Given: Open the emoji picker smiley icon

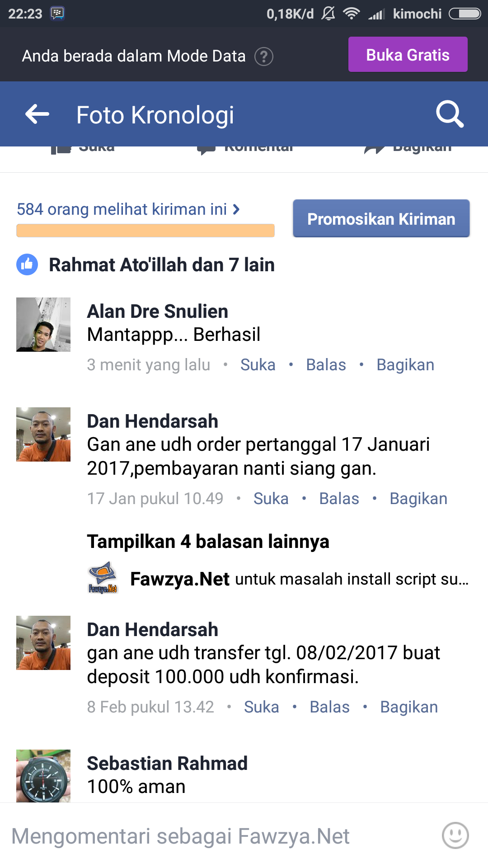Looking at the screenshot, I should tap(455, 835).
